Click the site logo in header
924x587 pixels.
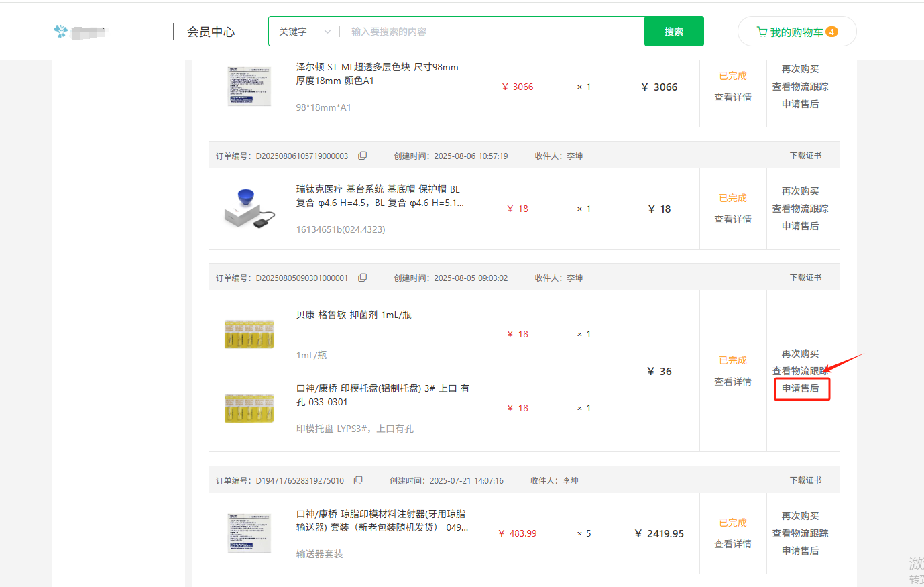(x=80, y=32)
